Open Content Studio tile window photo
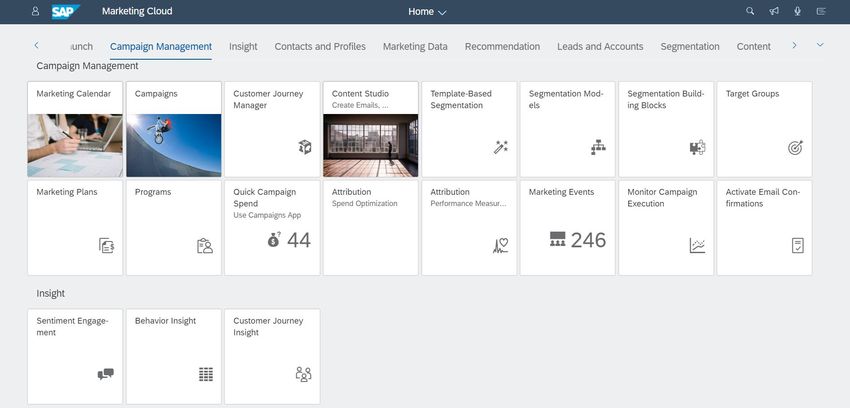The image size is (850, 408). tap(371, 145)
